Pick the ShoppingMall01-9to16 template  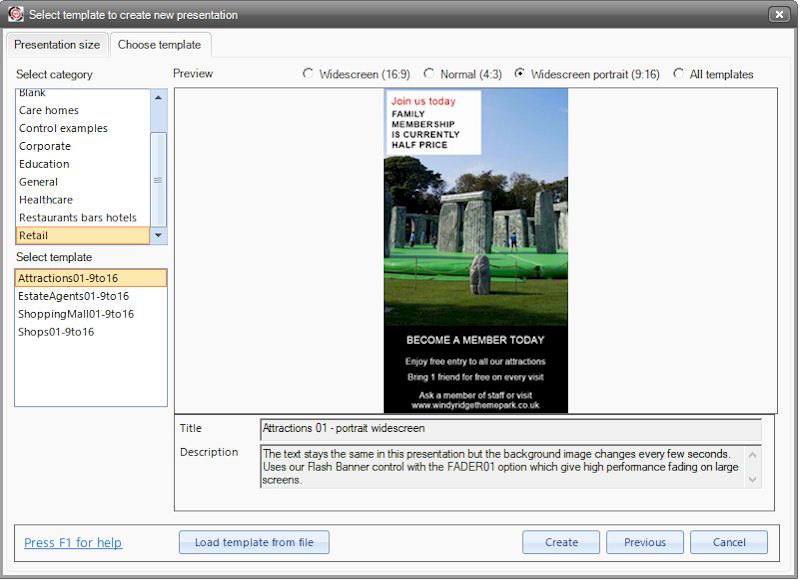pyautogui.click(x=91, y=314)
